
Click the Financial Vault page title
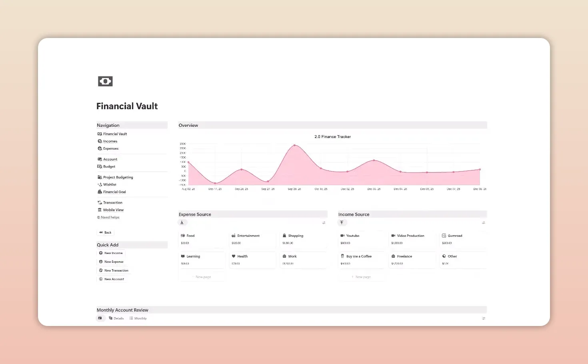click(127, 106)
